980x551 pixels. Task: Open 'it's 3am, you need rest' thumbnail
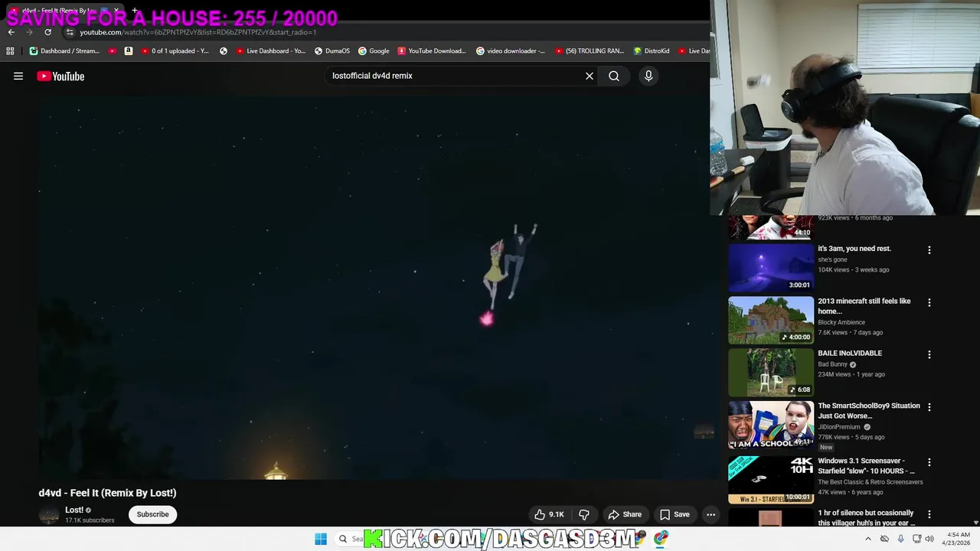coord(771,268)
